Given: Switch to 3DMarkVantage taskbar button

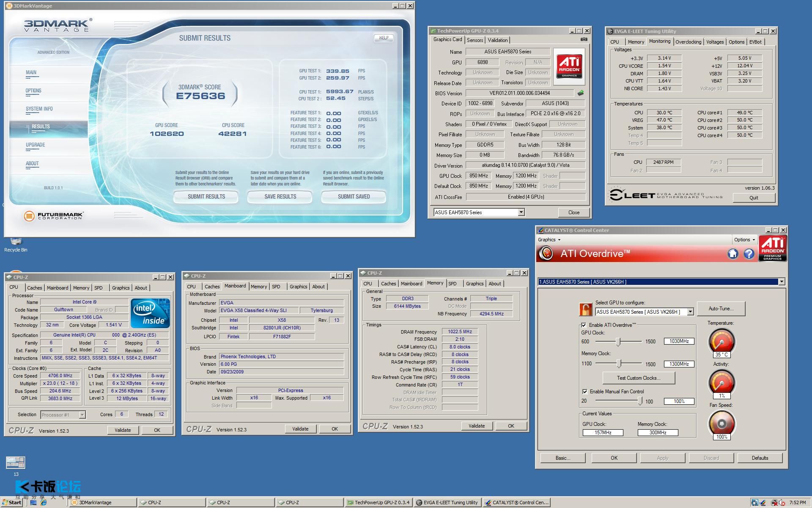Looking at the screenshot, I should coord(103,502).
